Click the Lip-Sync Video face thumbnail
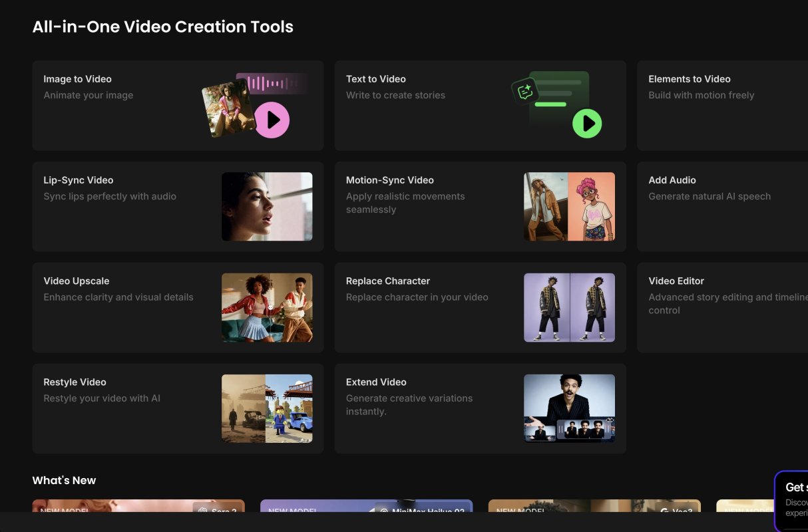The width and height of the screenshot is (808, 532). (x=267, y=207)
